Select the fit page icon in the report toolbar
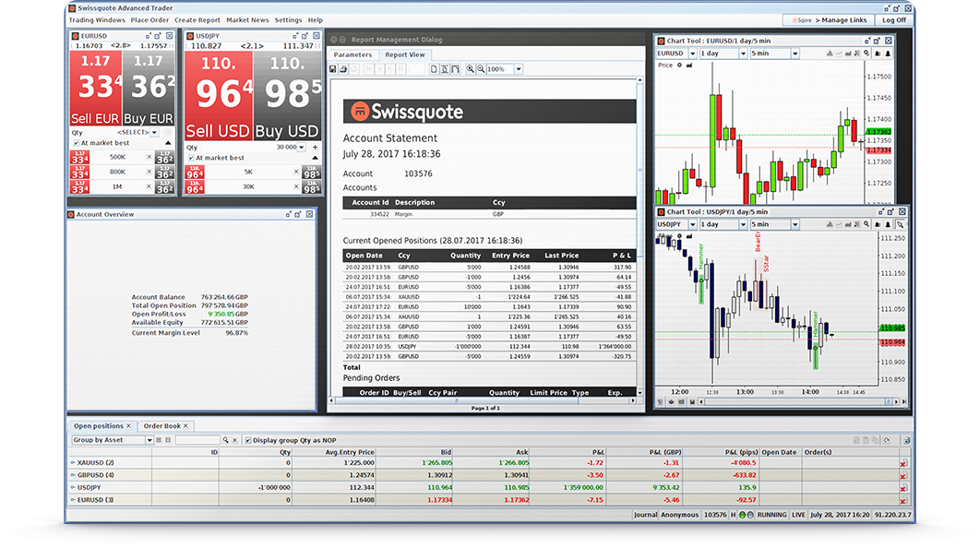The width and height of the screenshot is (980, 548). tap(445, 69)
